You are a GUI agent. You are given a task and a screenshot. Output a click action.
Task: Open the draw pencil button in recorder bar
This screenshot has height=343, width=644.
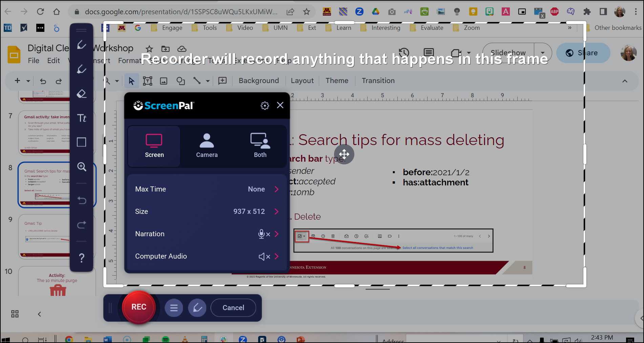pos(198,308)
